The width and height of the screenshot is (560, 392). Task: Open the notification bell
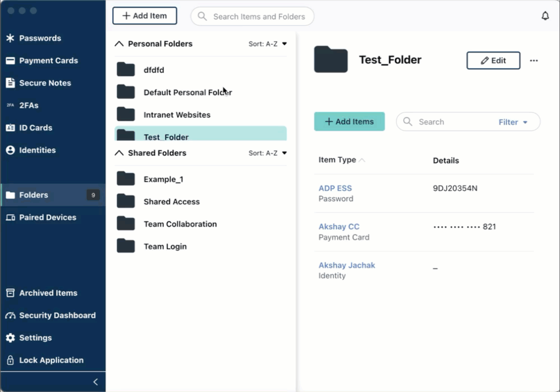546,15
